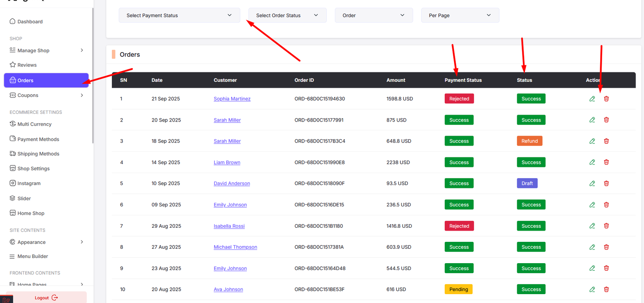Remove order 10 with the trash icon
This screenshot has height=303, width=644.
pos(606,289)
